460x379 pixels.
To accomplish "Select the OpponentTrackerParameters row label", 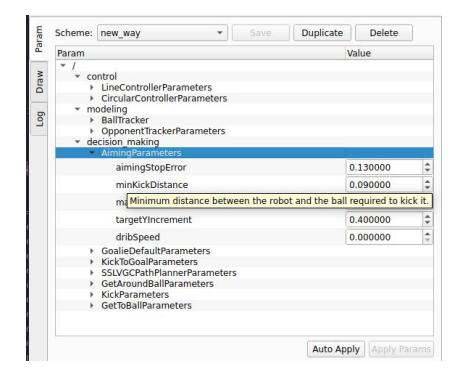I will pyautogui.click(x=163, y=131).
